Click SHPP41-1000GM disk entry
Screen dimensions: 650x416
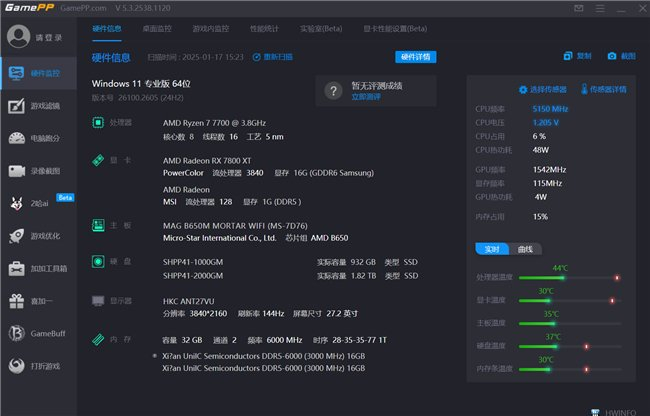point(193,262)
